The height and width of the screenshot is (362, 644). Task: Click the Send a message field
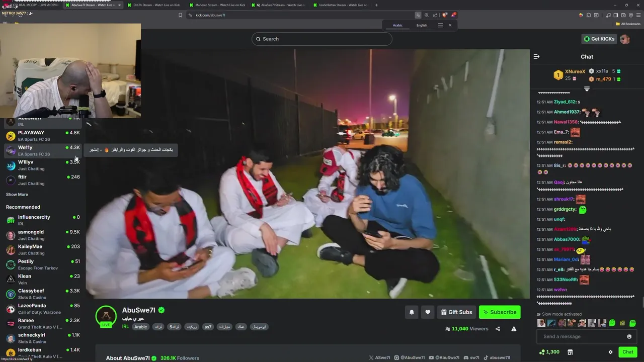(x=587, y=336)
